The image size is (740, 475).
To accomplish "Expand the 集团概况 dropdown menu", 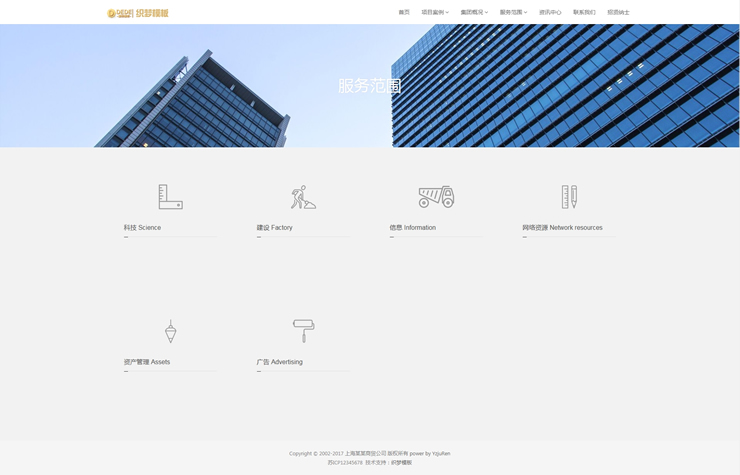I will tap(473, 13).
